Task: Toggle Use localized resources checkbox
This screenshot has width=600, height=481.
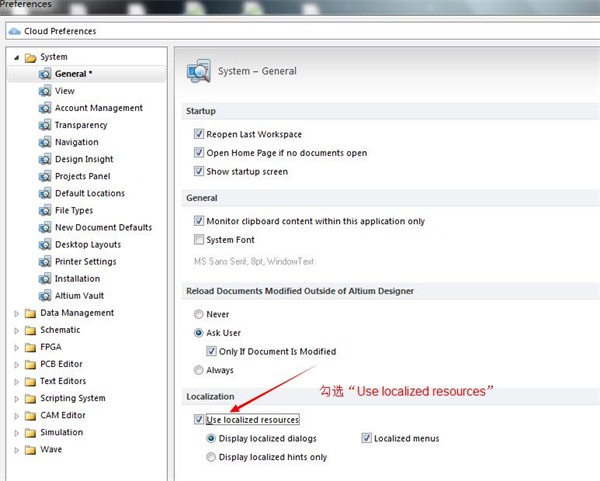Action: (x=199, y=419)
